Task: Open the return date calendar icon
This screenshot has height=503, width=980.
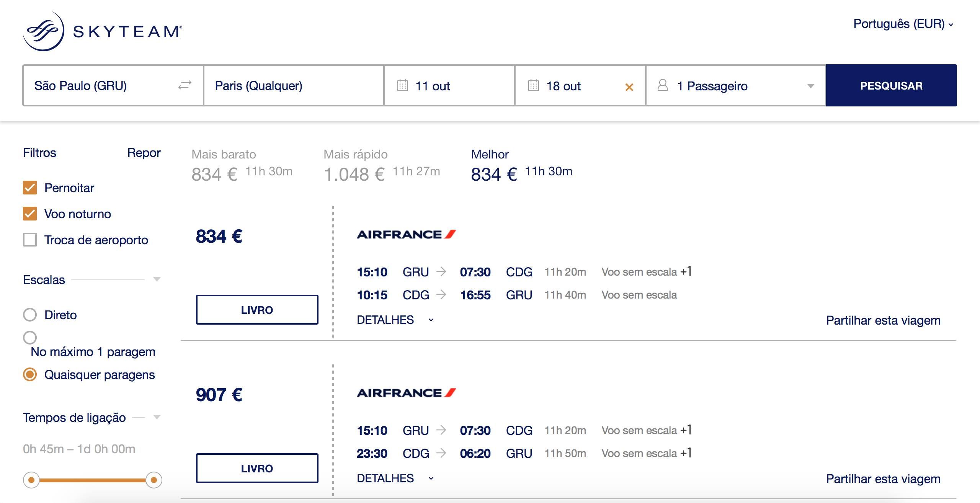Action: [533, 85]
